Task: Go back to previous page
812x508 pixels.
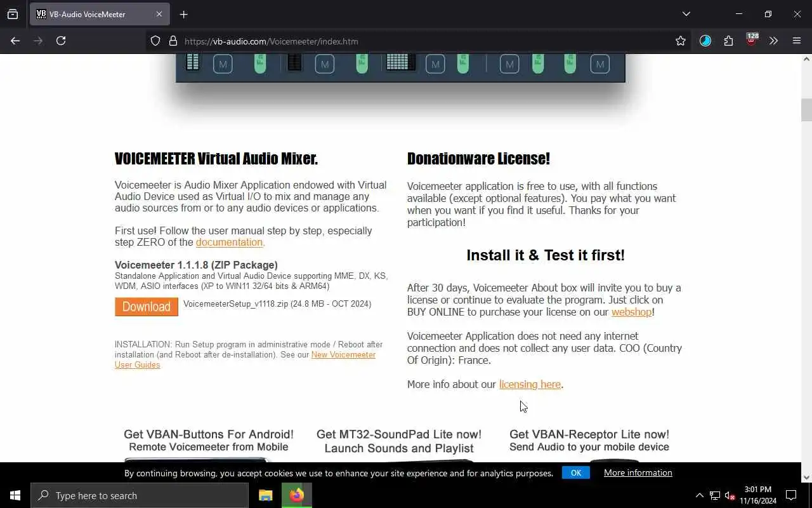Action: [15, 41]
